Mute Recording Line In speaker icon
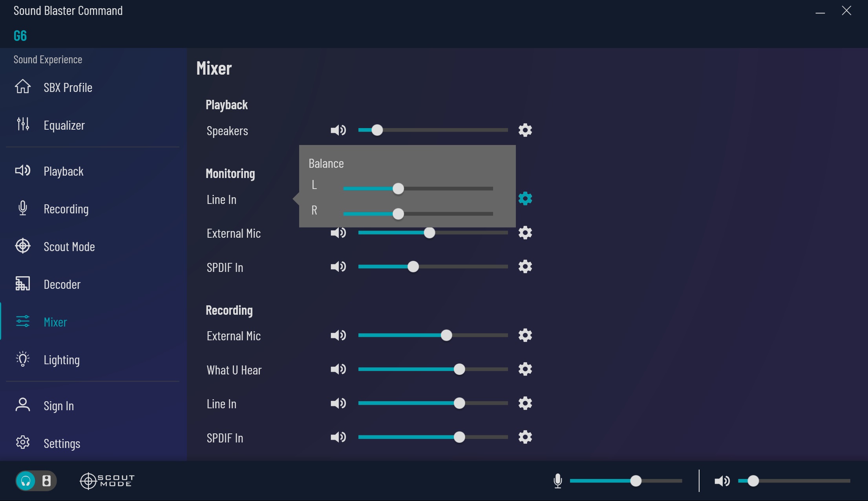The width and height of the screenshot is (868, 501). pos(338,403)
